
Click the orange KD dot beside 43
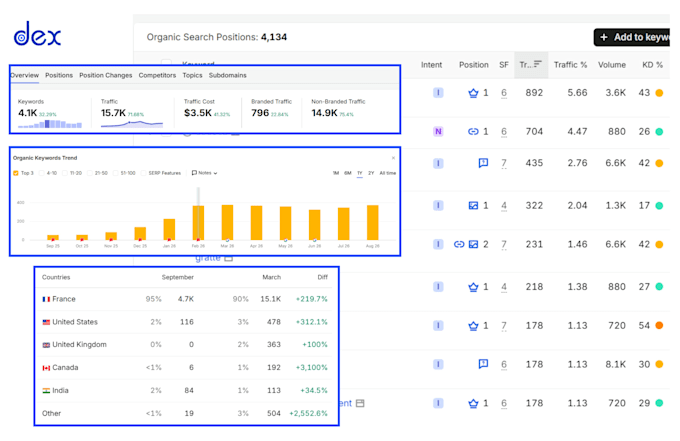pyautogui.click(x=659, y=93)
